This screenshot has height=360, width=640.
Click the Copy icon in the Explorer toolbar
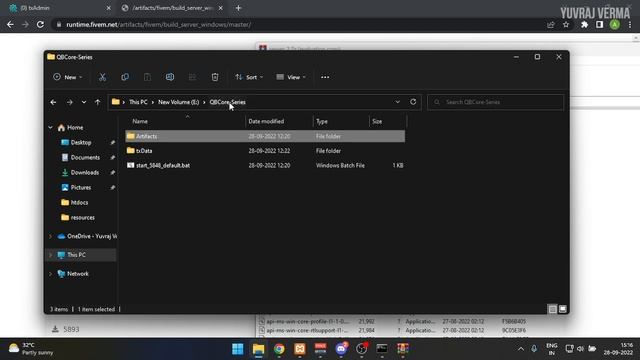pyautogui.click(x=125, y=77)
